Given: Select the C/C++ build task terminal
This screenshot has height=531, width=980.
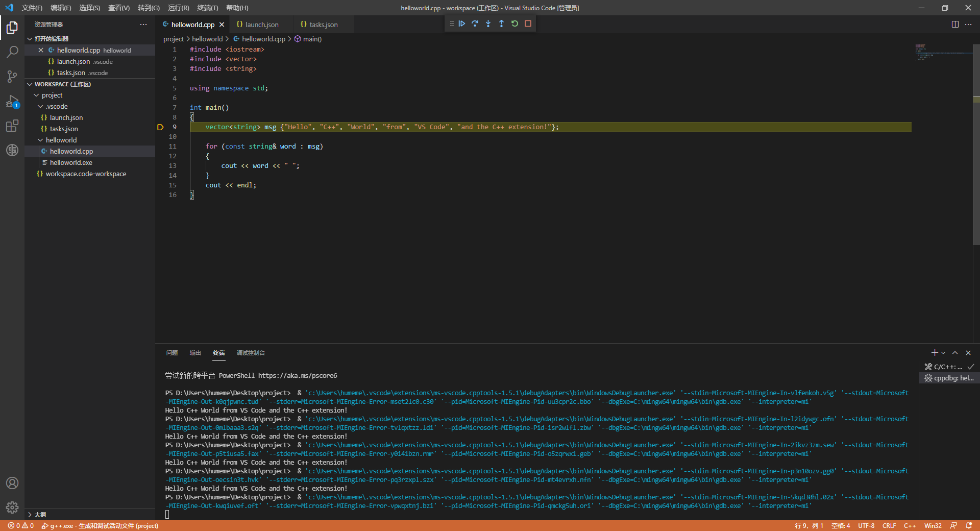Looking at the screenshot, I should [949, 367].
